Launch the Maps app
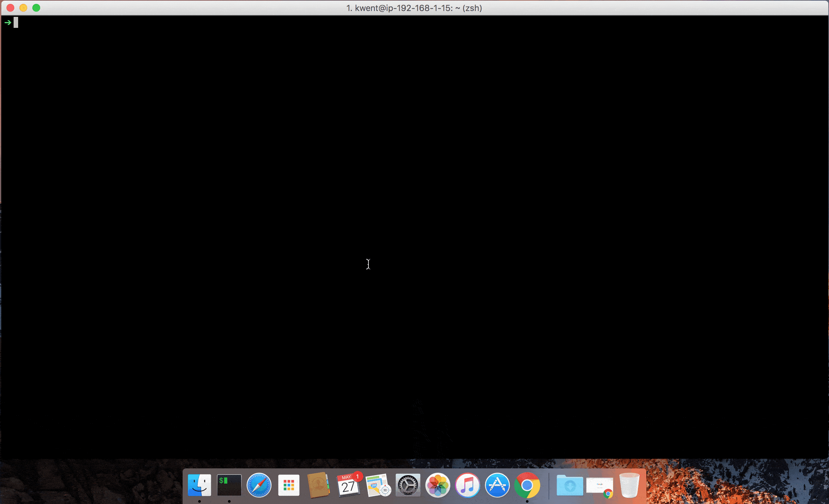Screen dimensions: 829x504 click(378, 485)
